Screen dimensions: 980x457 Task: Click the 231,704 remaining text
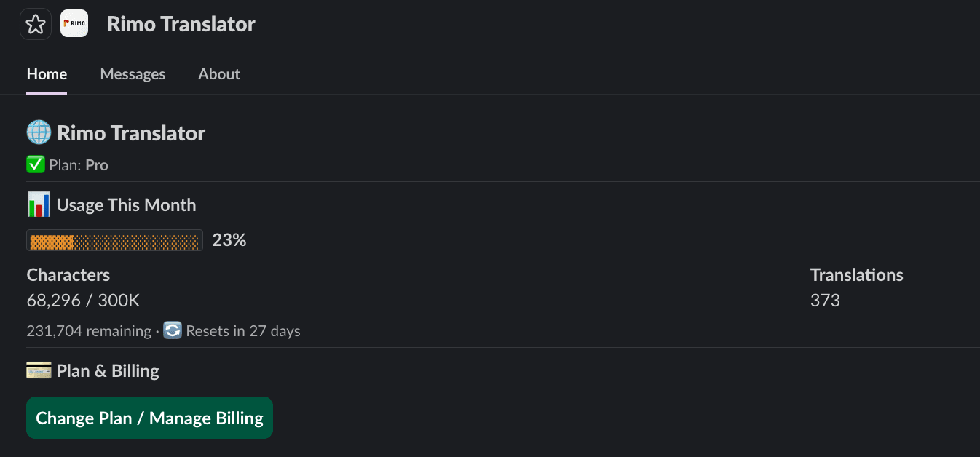89,330
